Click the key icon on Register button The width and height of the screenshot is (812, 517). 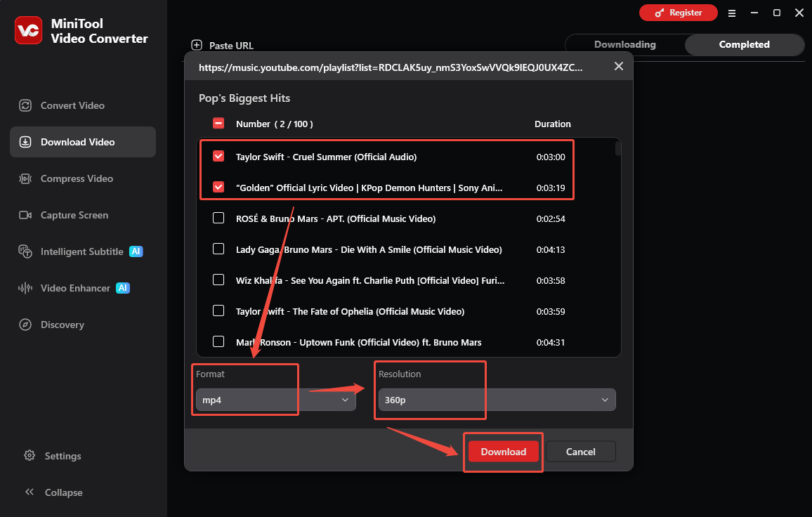click(x=660, y=13)
